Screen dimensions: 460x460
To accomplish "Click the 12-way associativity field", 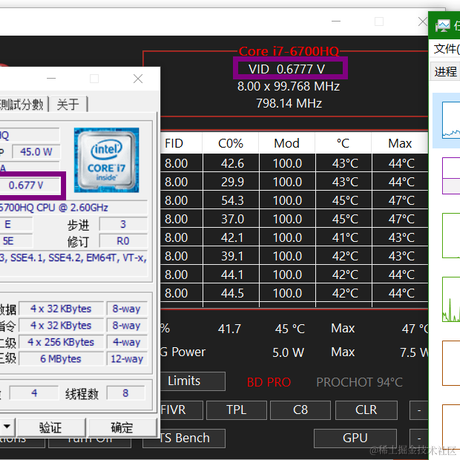I will [x=127, y=359].
